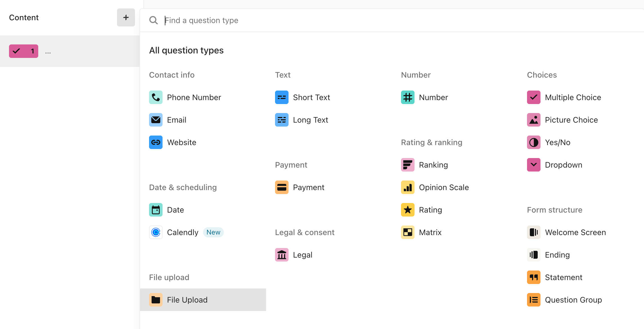The width and height of the screenshot is (644, 329).
Task: Select the Yes/No half-circle icon
Action: pyautogui.click(x=534, y=142)
